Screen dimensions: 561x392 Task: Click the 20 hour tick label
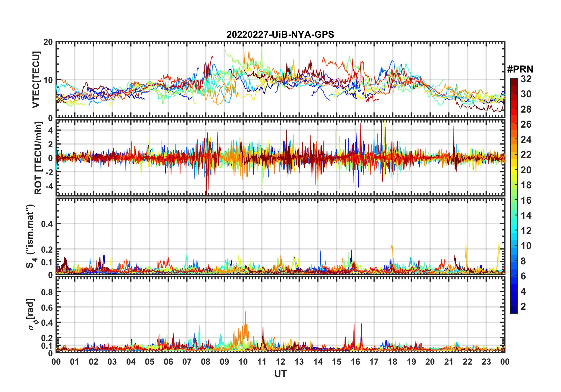(430, 362)
